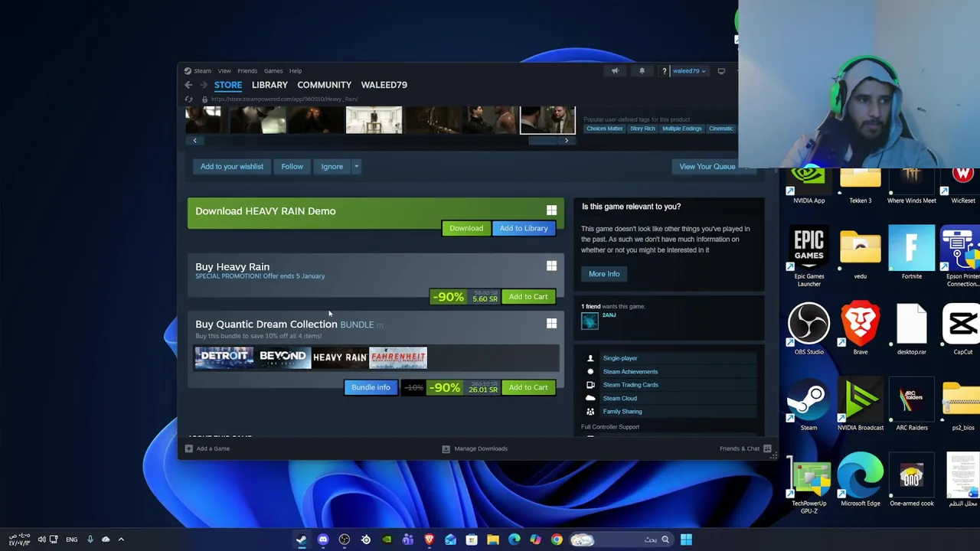Screen dimensions: 980x551
Task: Open Friends & Chat panel
Action: click(745, 448)
